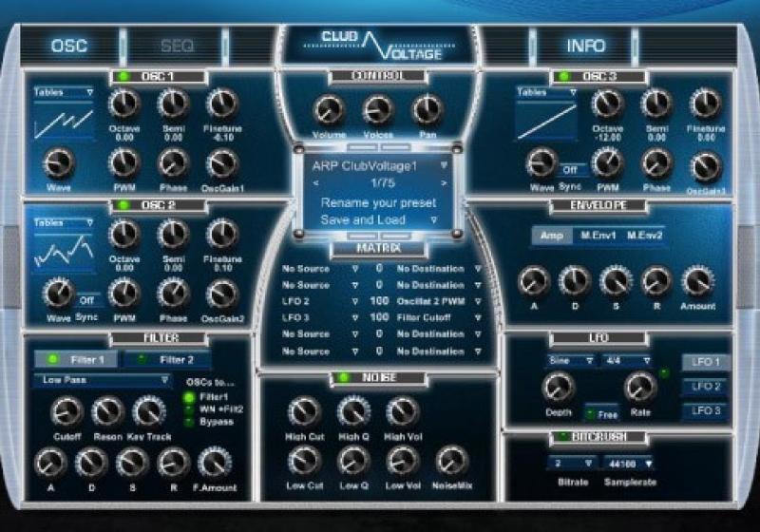
Task: Toggle OSC 2 Sync Off switch
Action: (x=86, y=300)
